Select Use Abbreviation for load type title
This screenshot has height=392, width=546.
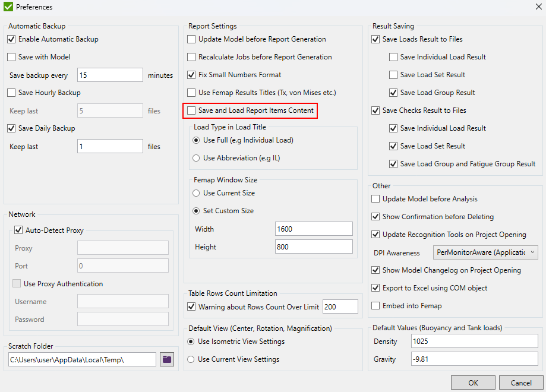(196, 158)
